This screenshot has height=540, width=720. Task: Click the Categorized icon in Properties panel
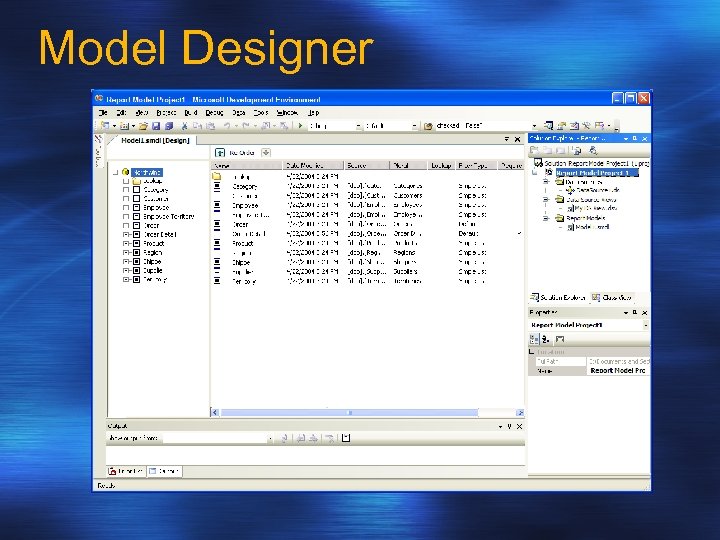pyautogui.click(x=534, y=339)
